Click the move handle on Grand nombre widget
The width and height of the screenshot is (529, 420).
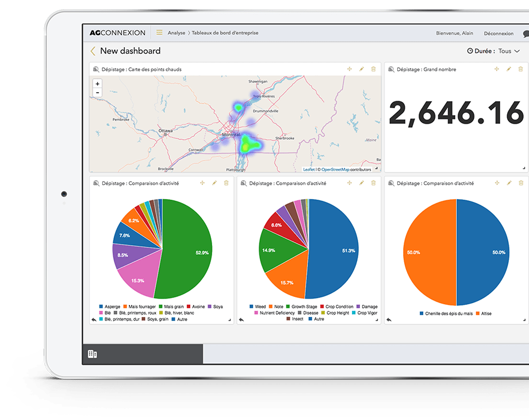coord(497,69)
